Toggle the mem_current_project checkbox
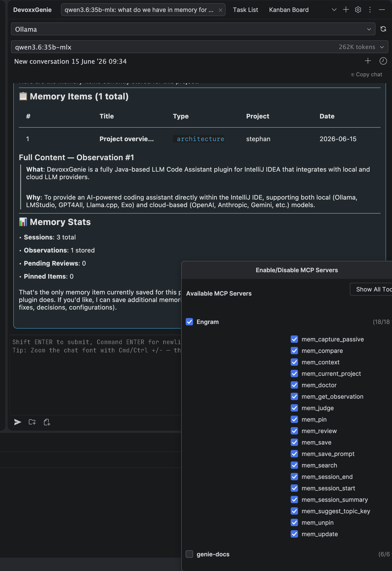This screenshot has width=392, height=571. point(294,373)
